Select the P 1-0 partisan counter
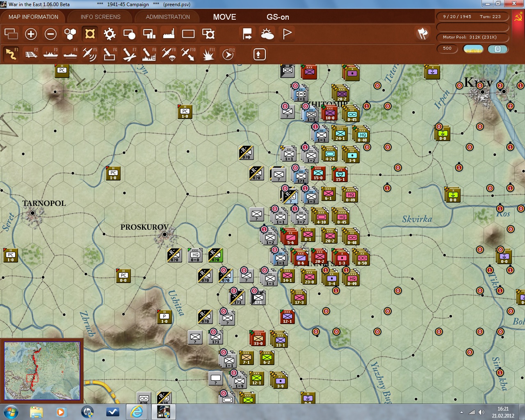Screen dimensions: 525x420 click(x=164, y=317)
